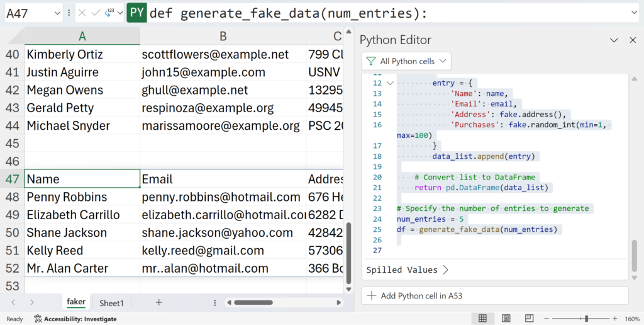
Task: Click the zoom slider handle
Action: (x=586, y=319)
